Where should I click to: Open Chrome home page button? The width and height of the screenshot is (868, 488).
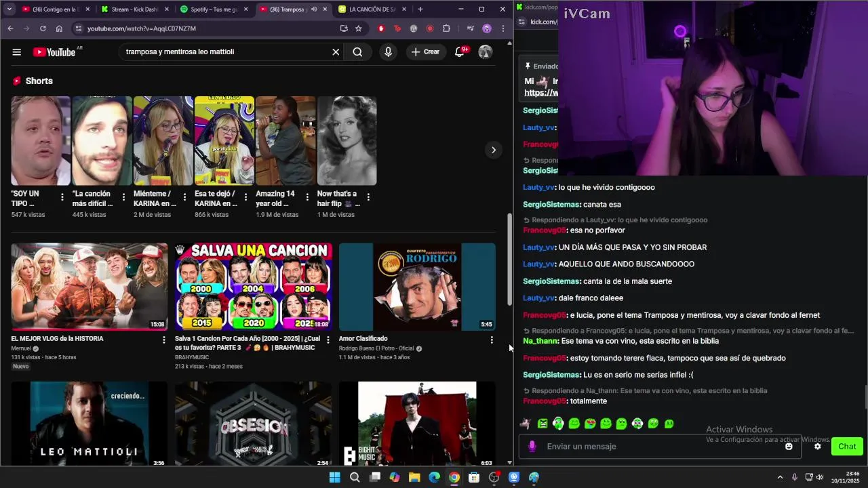[59, 28]
